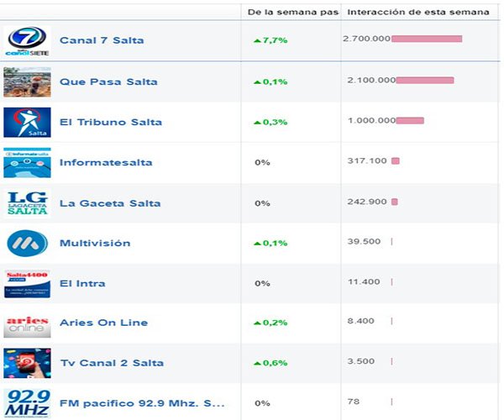Click the Tv Canal 2 Salta logo
The width and height of the screenshot is (504, 420).
[27, 363]
